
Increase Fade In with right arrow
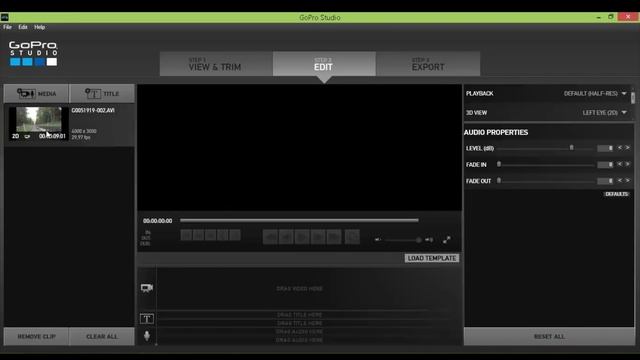[628, 164]
